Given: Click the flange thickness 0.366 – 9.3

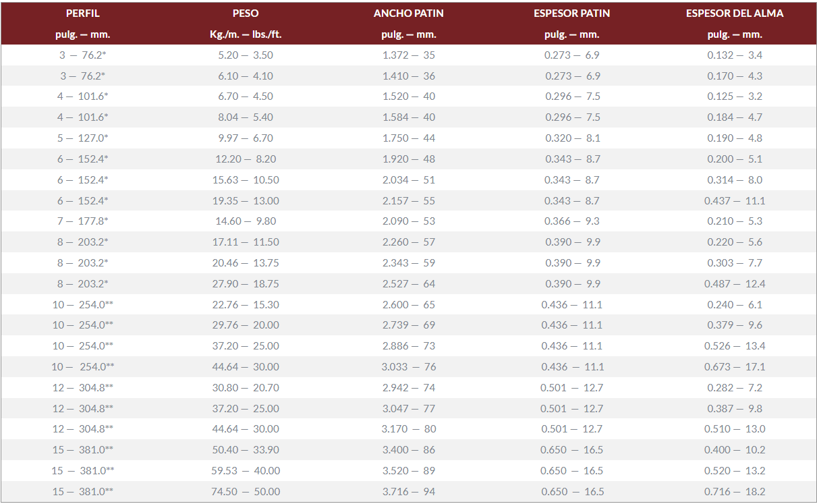Looking at the screenshot, I should coord(572,221).
